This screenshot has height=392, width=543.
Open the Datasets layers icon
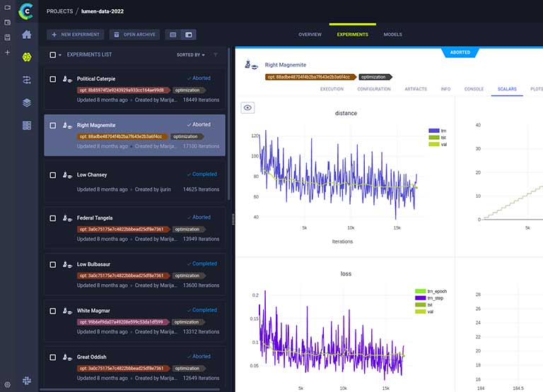(x=27, y=102)
